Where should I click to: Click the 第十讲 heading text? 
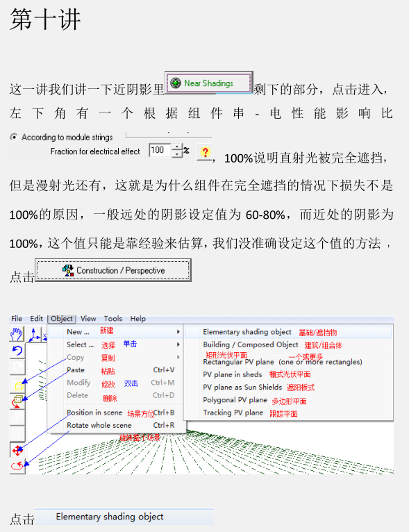pos(45,19)
